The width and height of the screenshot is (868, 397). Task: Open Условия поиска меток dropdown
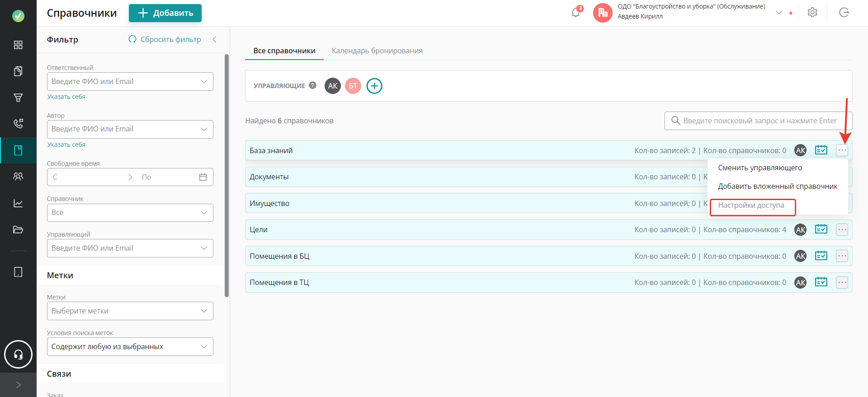click(130, 346)
